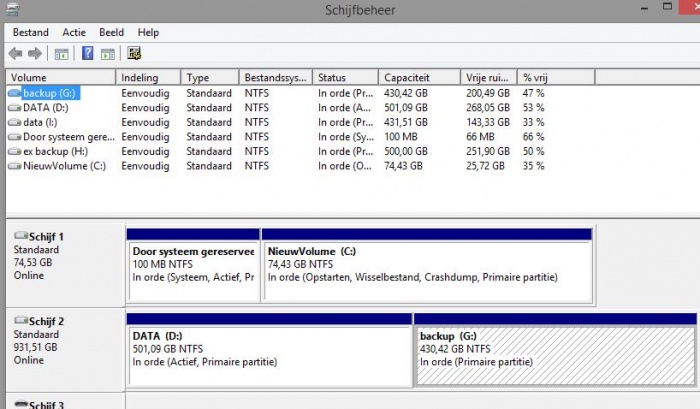
Task: Click the 501,09 GB capacity cell
Action: point(406,108)
